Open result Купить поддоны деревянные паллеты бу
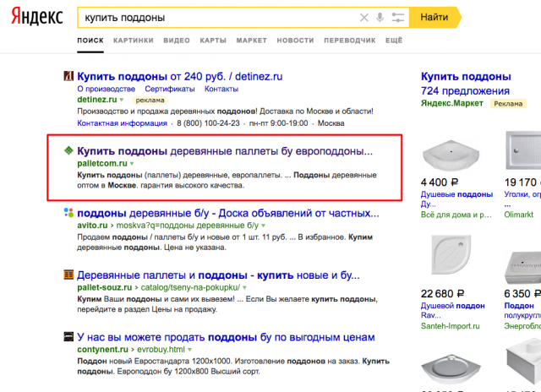541x392 pixels. click(225, 151)
